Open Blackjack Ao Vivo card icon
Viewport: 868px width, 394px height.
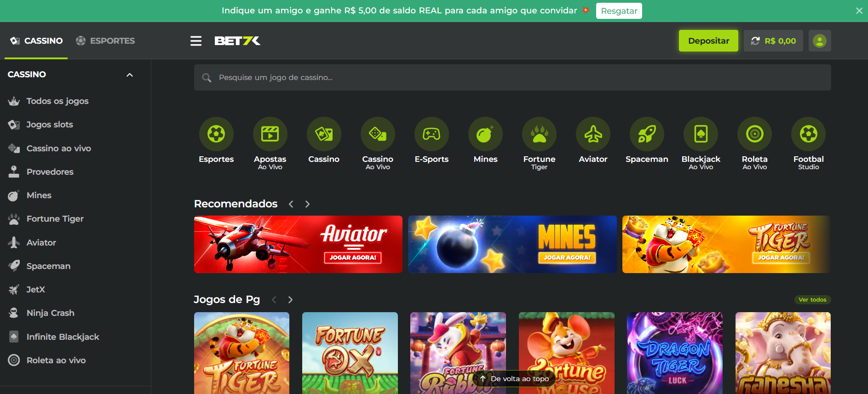[x=701, y=134]
